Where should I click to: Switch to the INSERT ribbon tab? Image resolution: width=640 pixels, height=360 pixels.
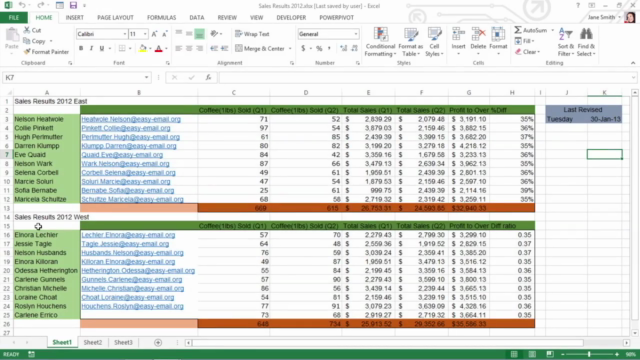pyautogui.click(x=74, y=18)
